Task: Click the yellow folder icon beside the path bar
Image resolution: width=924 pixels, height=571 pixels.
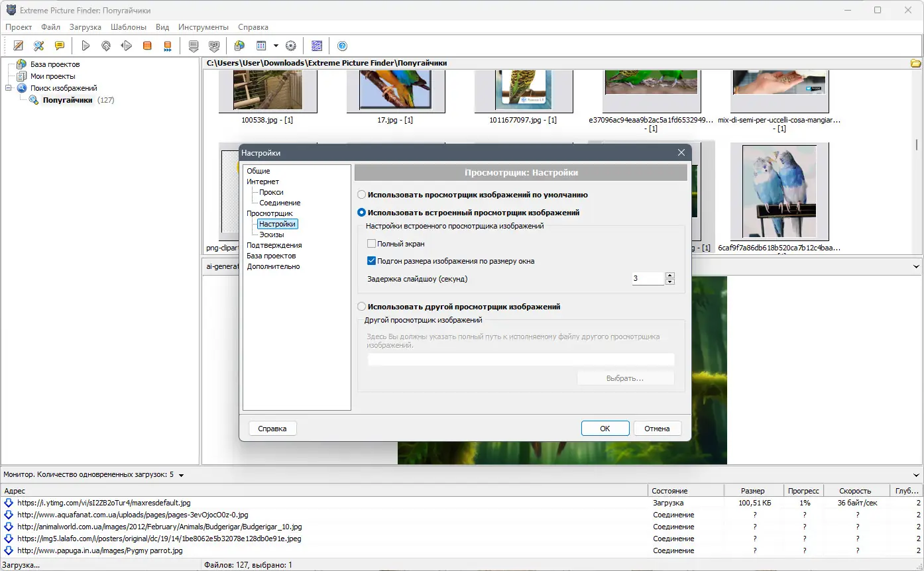Action: click(x=915, y=63)
